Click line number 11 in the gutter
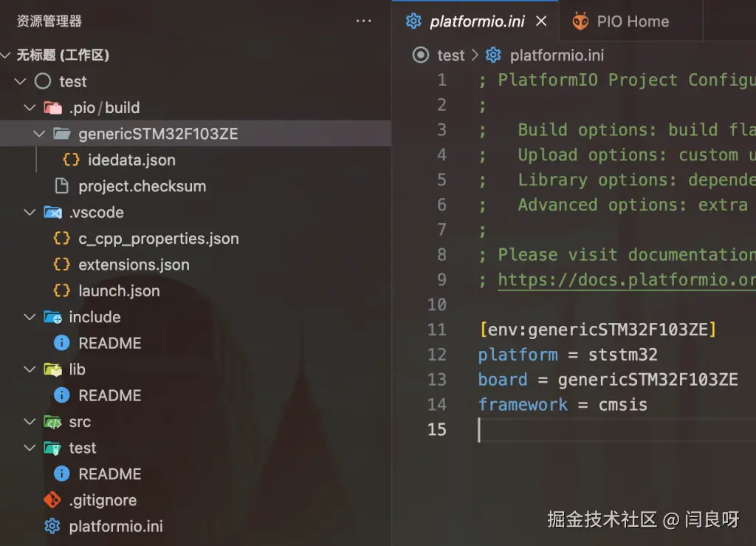756x546 pixels. (x=437, y=330)
